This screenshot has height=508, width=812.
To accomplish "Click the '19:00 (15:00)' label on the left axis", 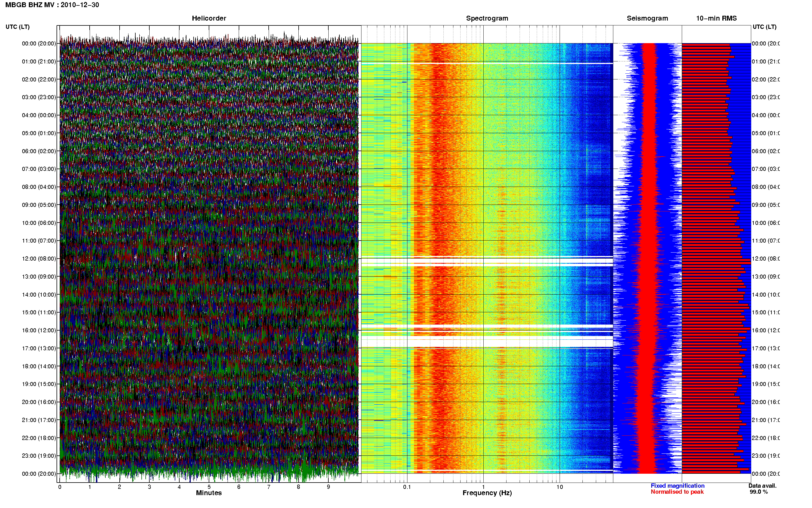I will coord(39,384).
